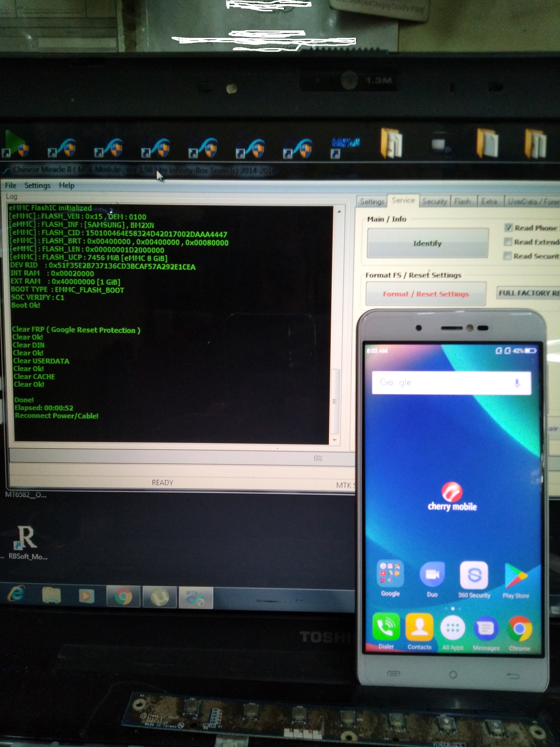Click the media player taskbar icon
The height and width of the screenshot is (747, 560).
pos(87,596)
